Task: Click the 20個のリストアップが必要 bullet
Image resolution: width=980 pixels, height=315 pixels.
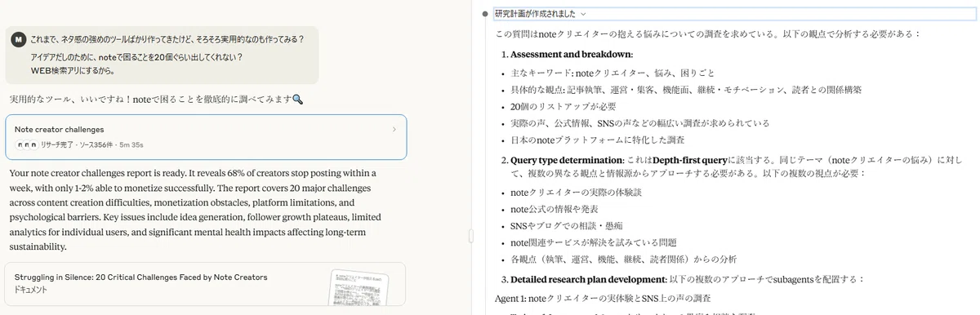Action: (x=563, y=107)
